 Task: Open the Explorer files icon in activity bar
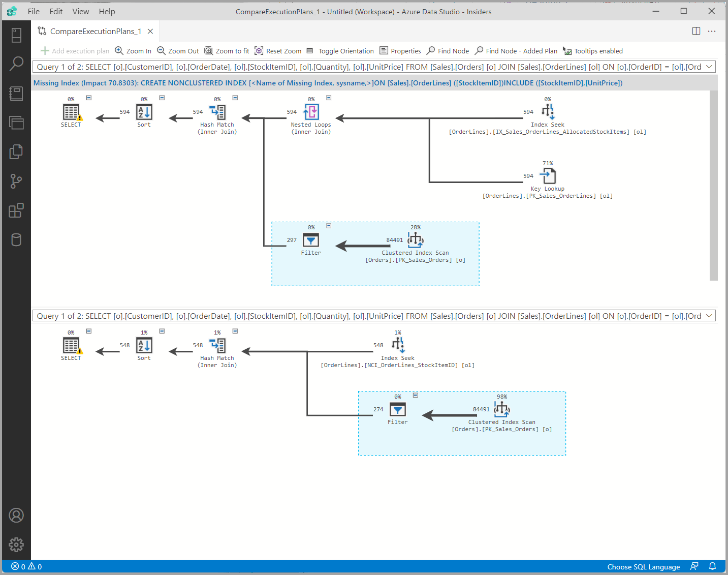tap(16, 152)
